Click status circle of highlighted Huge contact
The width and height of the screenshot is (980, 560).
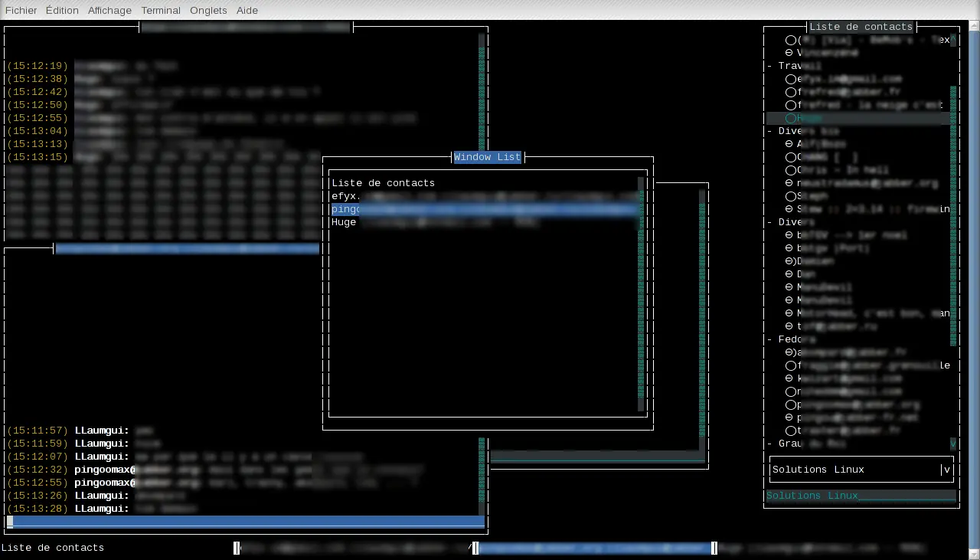[x=791, y=118]
